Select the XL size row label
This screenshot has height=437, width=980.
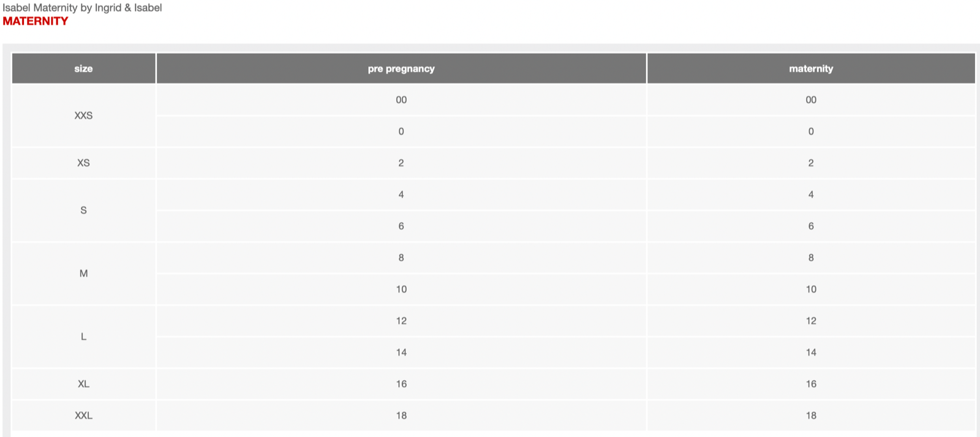[x=83, y=384]
